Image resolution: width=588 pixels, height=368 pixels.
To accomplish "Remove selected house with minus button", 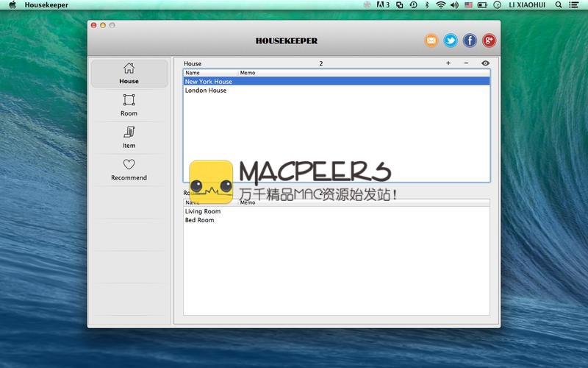I will click(466, 63).
